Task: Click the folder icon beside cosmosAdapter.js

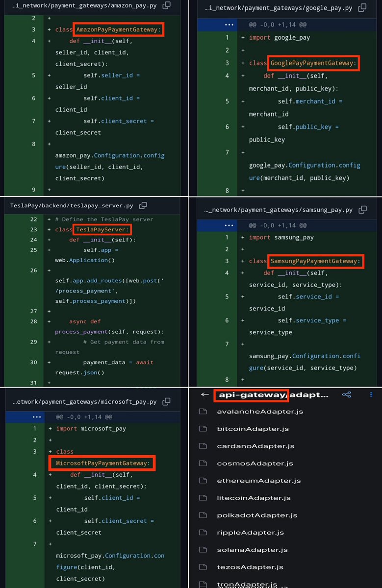Action: pos(203,463)
